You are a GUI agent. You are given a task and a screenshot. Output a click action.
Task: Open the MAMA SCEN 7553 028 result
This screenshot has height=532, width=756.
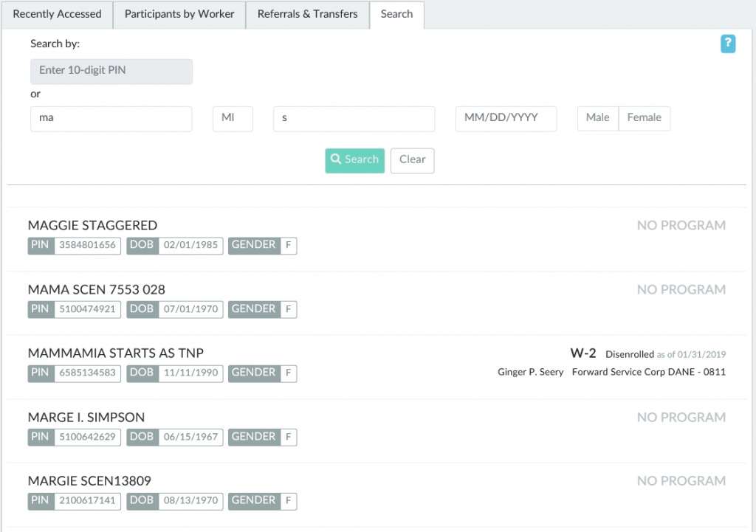point(97,290)
